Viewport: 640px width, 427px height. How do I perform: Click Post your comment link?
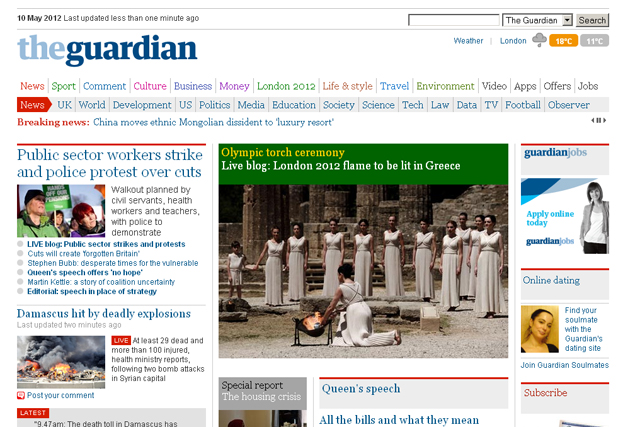point(60,395)
